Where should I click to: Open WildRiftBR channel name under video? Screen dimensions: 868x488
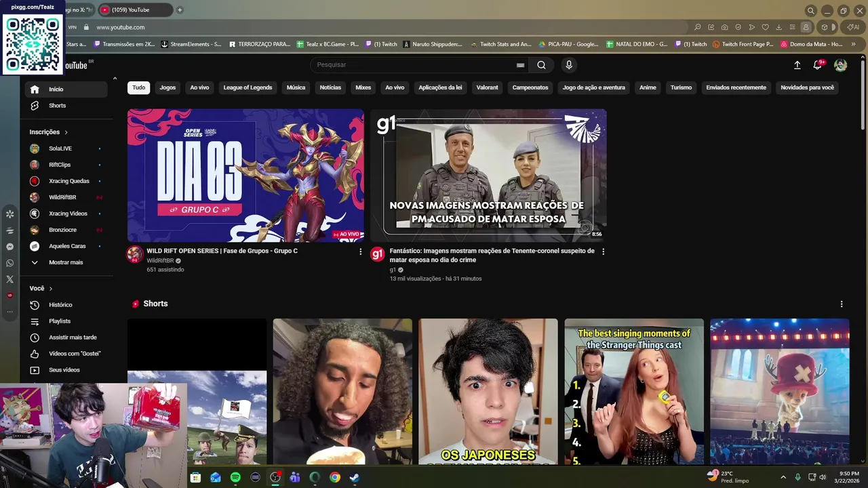pyautogui.click(x=160, y=261)
